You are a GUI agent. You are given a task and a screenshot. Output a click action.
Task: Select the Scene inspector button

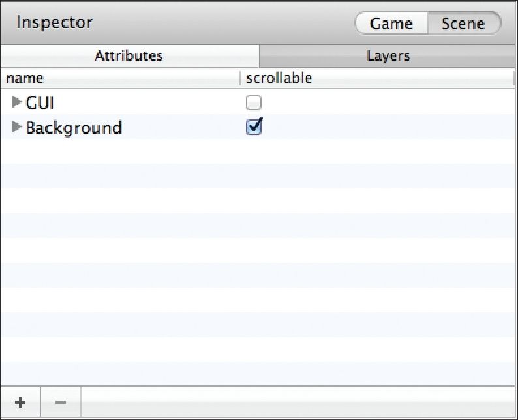pos(464,23)
